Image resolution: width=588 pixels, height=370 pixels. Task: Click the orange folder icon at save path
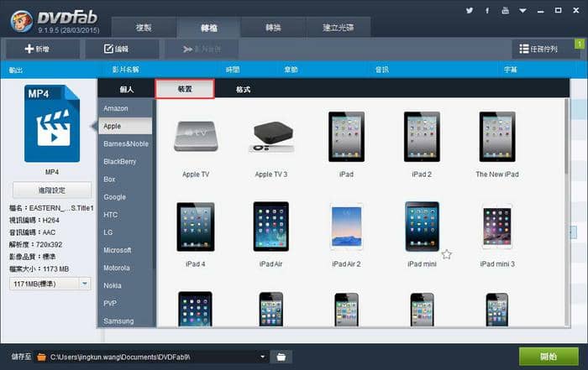point(42,357)
